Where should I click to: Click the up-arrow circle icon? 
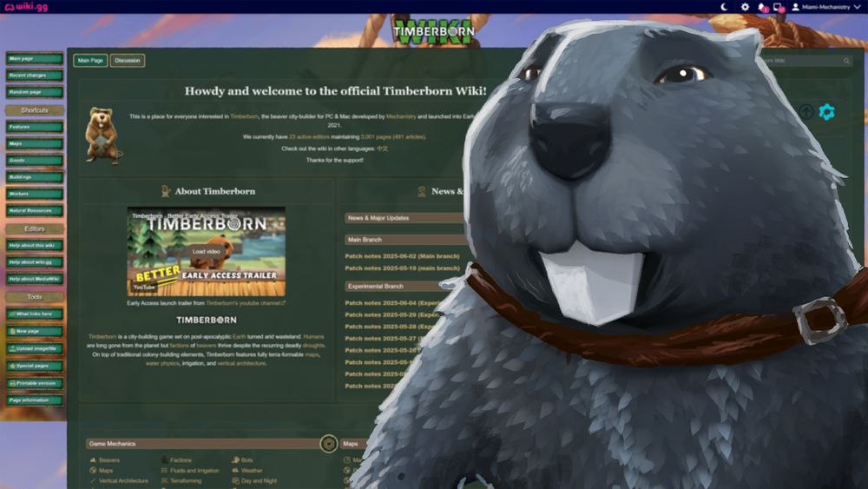[x=806, y=112]
